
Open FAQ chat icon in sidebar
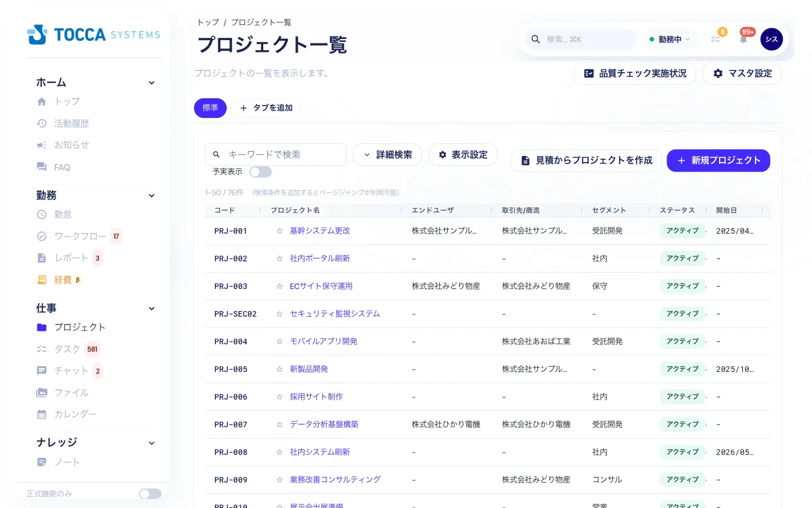(x=42, y=167)
